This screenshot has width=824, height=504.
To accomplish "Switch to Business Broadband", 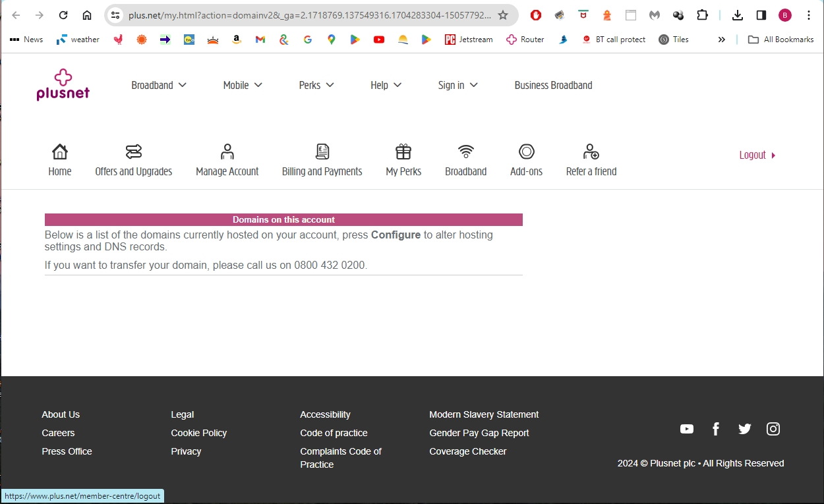I will [553, 85].
